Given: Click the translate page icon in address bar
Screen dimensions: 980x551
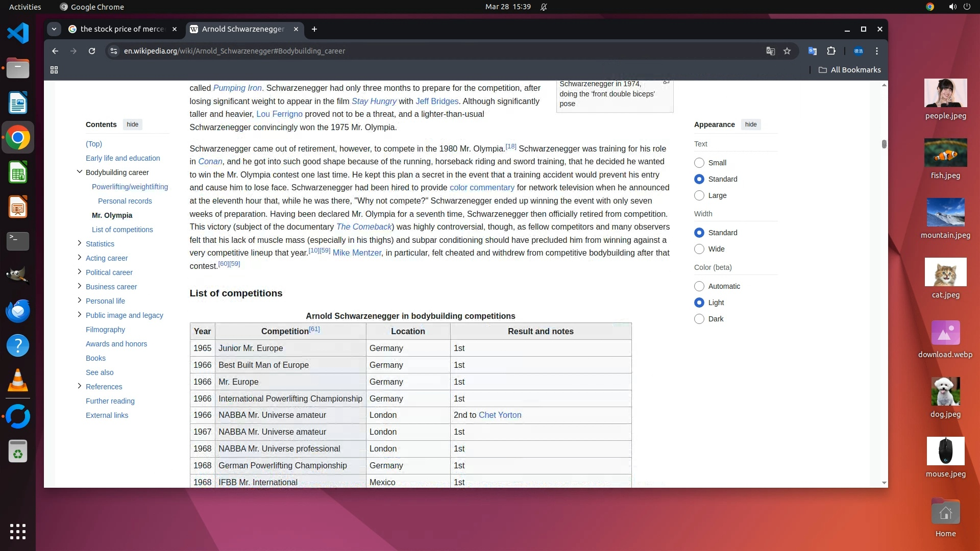Looking at the screenshot, I should click(x=770, y=51).
